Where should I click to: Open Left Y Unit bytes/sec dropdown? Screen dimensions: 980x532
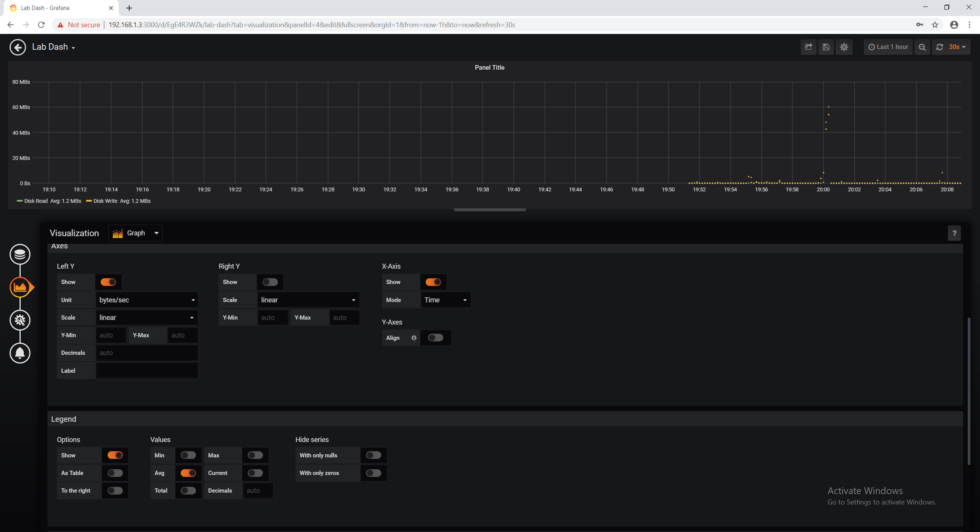coord(147,300)
